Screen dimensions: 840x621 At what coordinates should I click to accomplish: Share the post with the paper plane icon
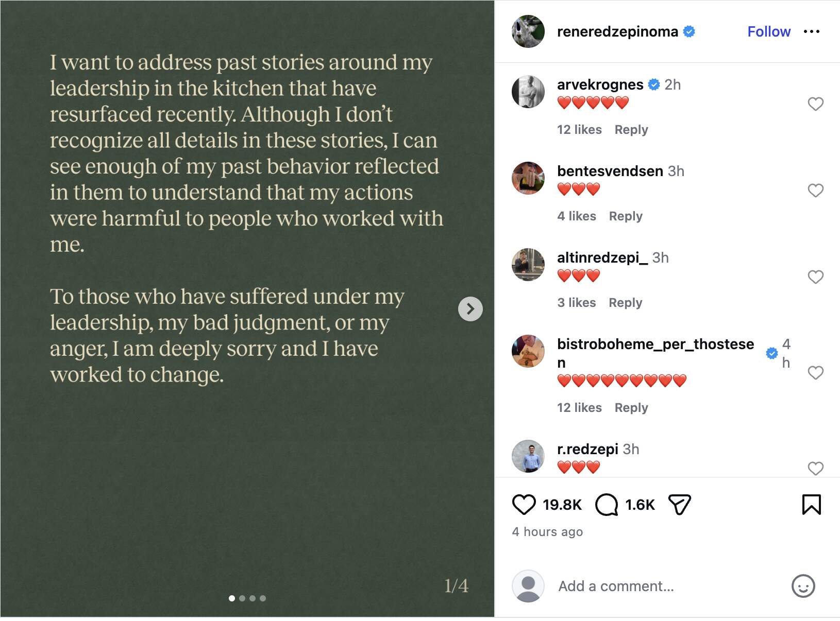[x=679, y=505]
